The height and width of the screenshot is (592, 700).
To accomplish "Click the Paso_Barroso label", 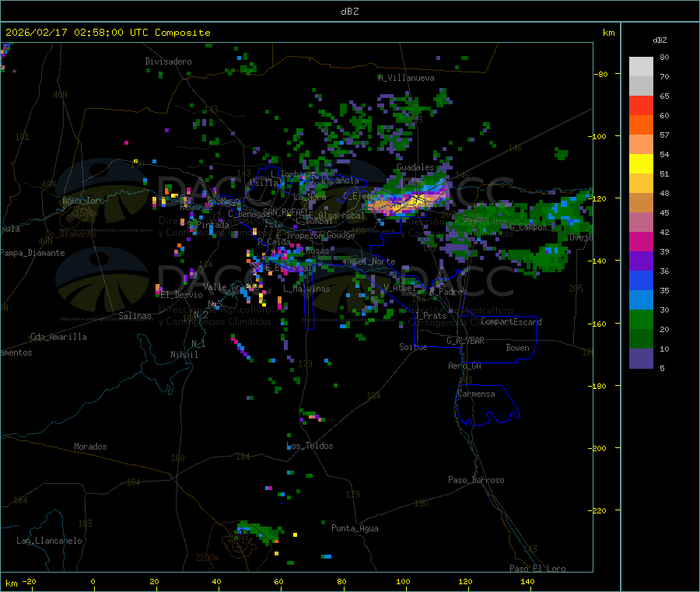I will click(476, 480).
